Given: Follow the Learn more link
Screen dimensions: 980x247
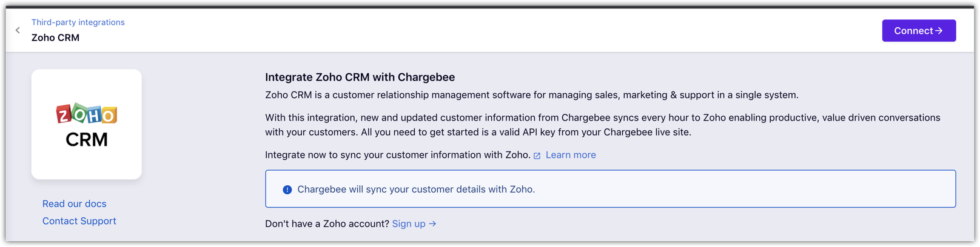Looking at the screenshot, I should pyautogui.click(x=571, y=155).
